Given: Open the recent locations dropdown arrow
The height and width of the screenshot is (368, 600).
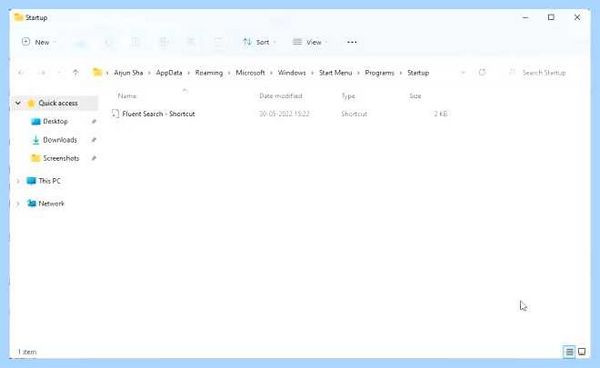Looking at the screenshot, I should [x=59, y=72].
